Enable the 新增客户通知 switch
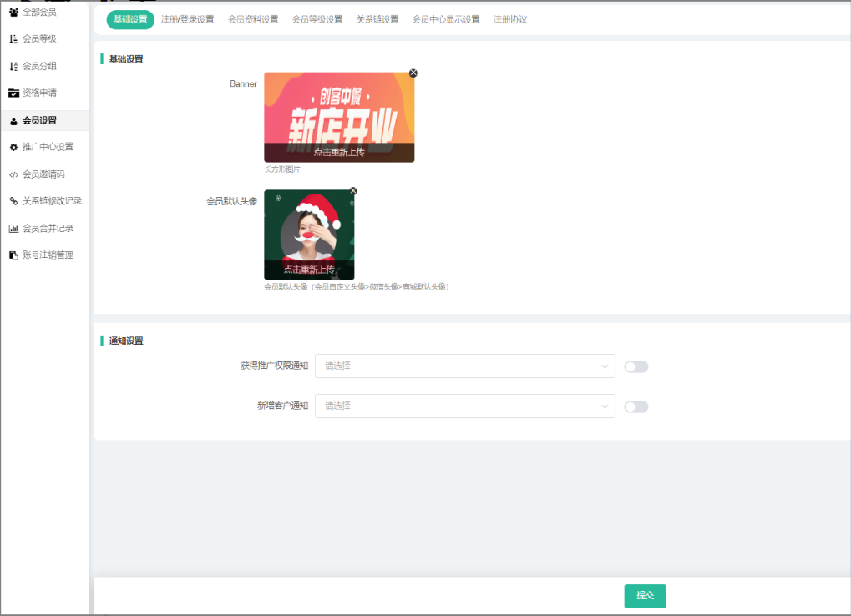 pos(636,406)
